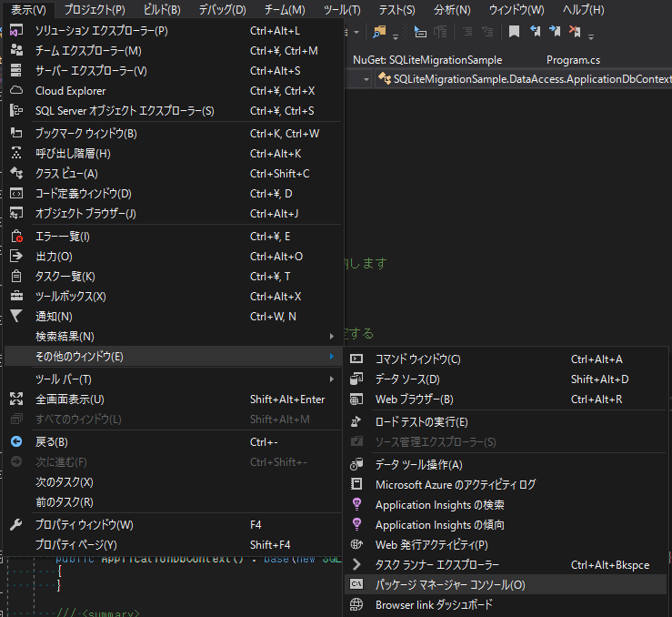Click the clear bookmarks toolbar icon
The height and width of the screenshot is (617, 672).
[575, 31]
